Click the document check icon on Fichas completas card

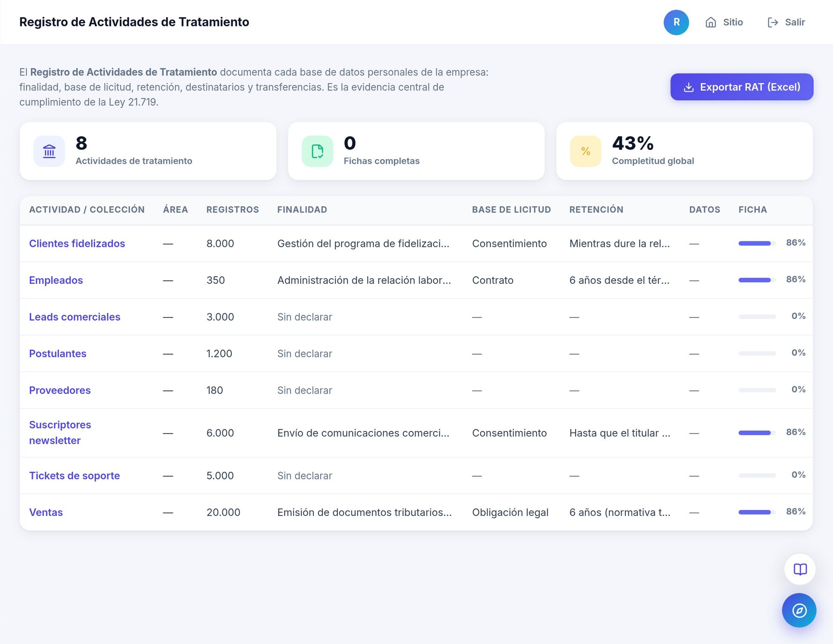point(317,151)
